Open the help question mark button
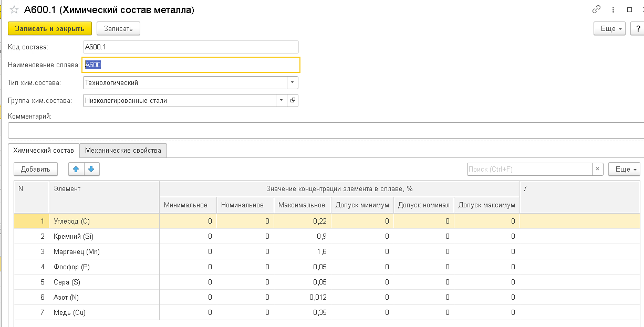The height and width of the screenshot is (327, 644). [x=638, y=28]
